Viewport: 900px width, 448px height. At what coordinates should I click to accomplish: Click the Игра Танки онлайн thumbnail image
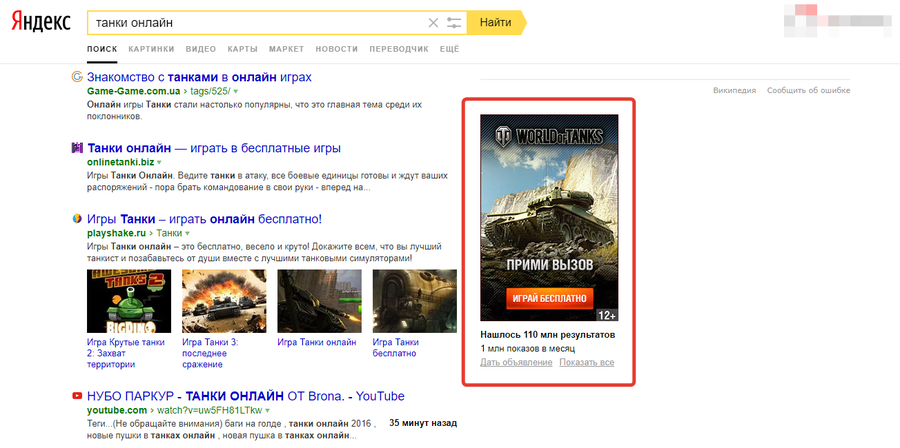[x=319, y=301]
